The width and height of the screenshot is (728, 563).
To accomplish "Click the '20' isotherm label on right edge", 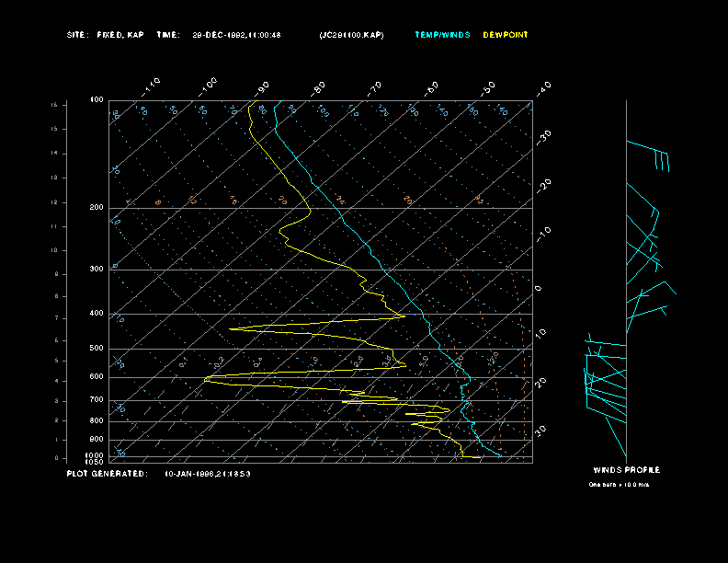I will click(x=540, y=383).
